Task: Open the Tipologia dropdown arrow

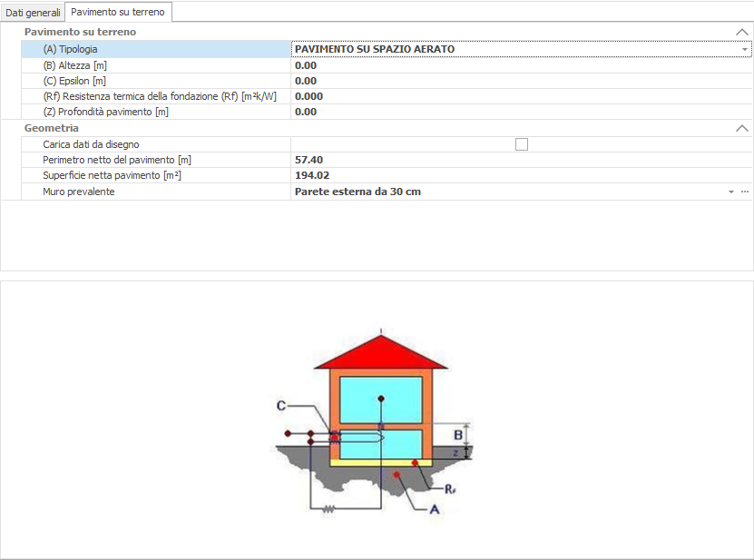Action: 745,49
